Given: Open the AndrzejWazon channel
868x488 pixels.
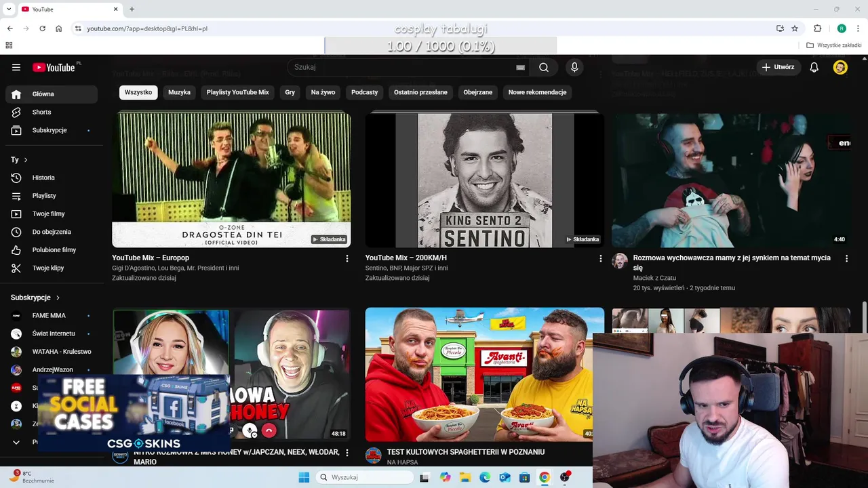Looking at the screenshot, I should 52,369.
